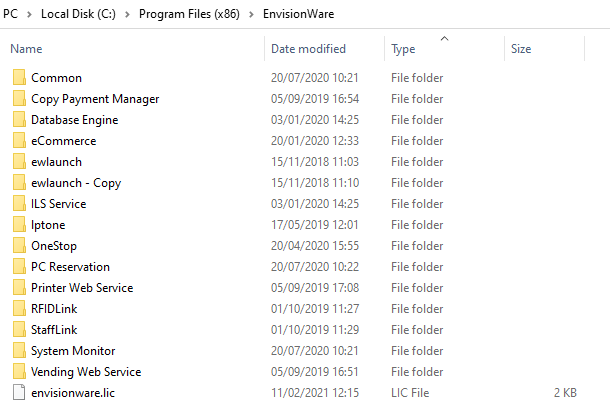Click the eCommerce folder icon
Viewport: 610px width, 404px height.
(x=19, y=141)
